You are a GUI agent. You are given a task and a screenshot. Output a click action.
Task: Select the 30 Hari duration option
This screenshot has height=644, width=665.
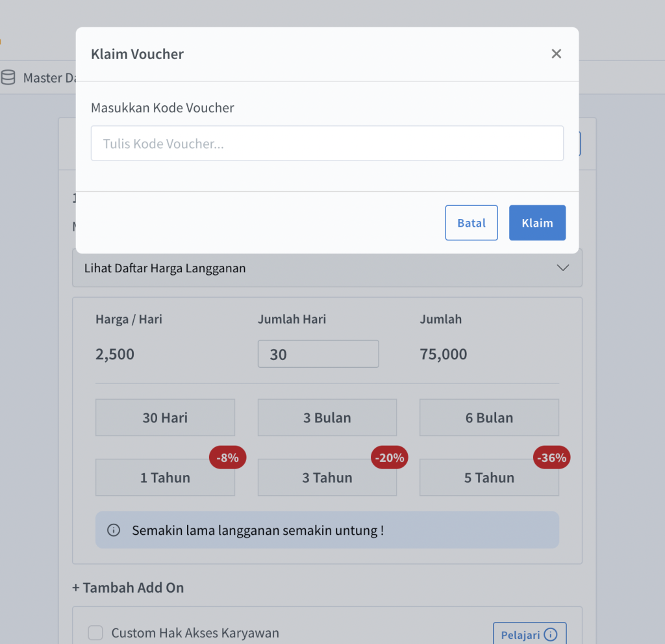(165, 418)
